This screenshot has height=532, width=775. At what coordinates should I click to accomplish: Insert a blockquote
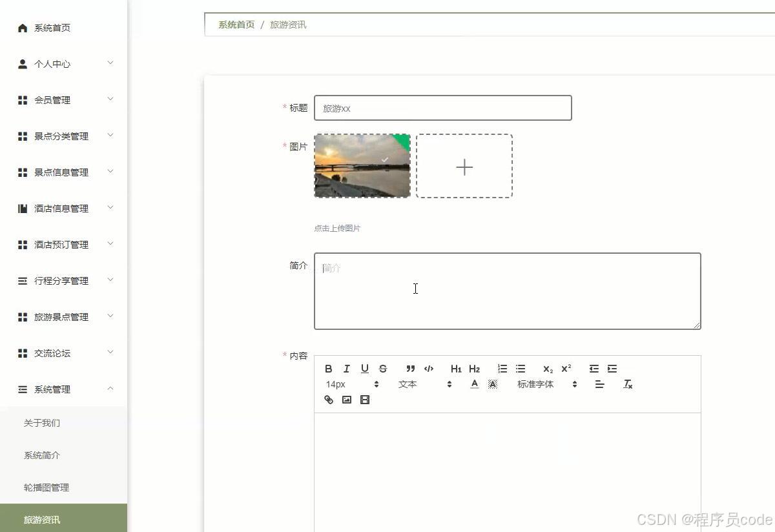411,369
